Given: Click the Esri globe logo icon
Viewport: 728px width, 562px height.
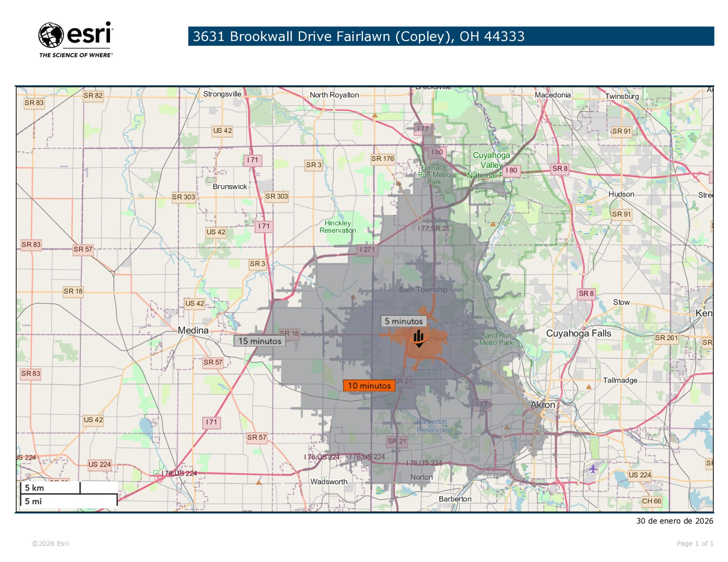Looking at the screenshot, I should pyautogui.click(x=51, y=35).
